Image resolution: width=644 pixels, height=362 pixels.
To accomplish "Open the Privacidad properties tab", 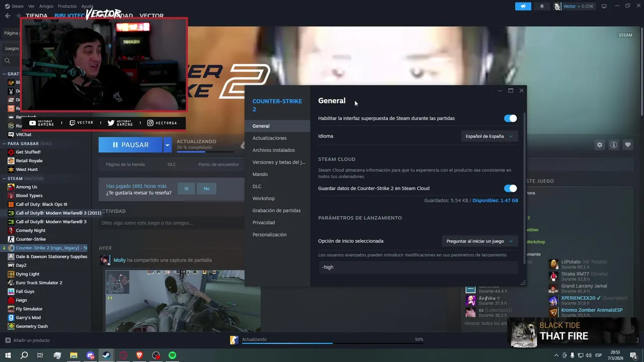I will point(277,223).
